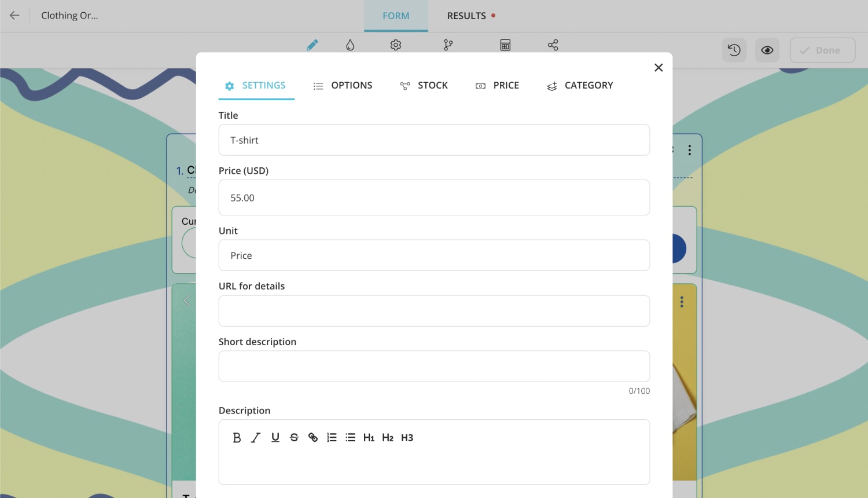Viewport: 868px width, 498px height.
Task: Apply Heading 1 style in Description
Action: coord(369,437)
